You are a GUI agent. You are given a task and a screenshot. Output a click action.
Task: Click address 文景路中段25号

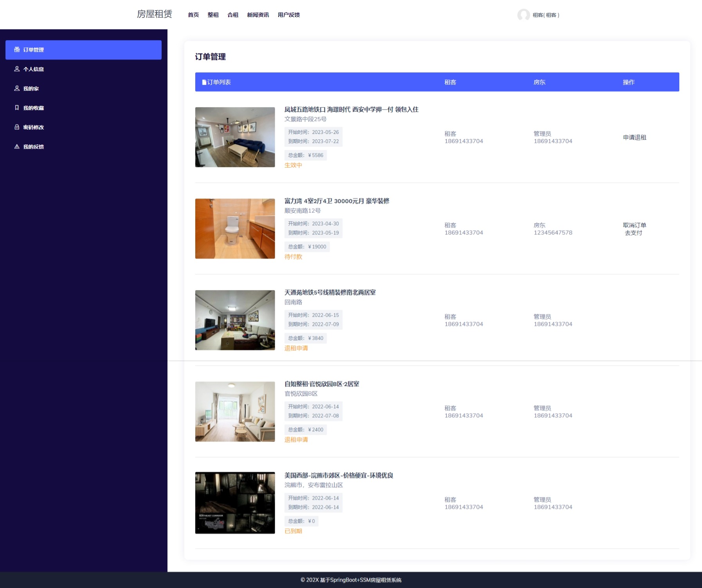point(306,119)
